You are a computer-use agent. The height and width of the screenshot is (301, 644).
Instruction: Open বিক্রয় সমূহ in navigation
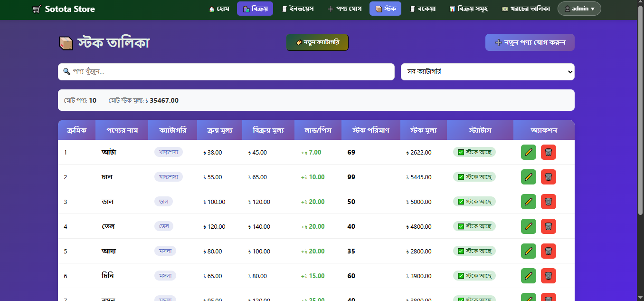(x=468, y=9)
